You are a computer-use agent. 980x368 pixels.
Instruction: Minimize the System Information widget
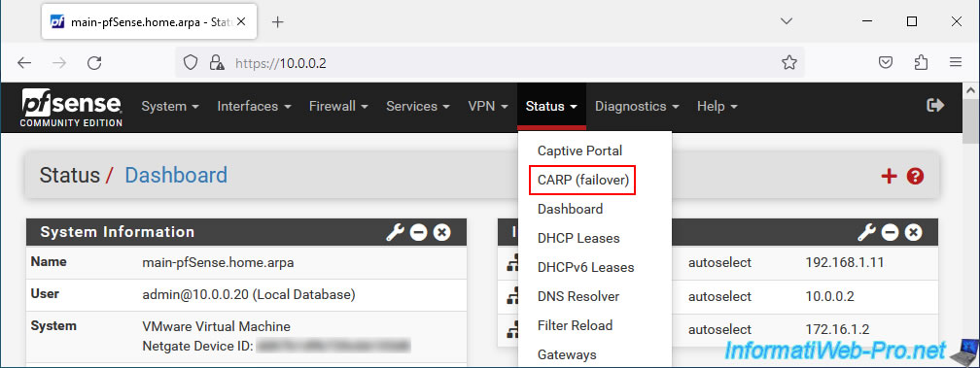[418, 233]
